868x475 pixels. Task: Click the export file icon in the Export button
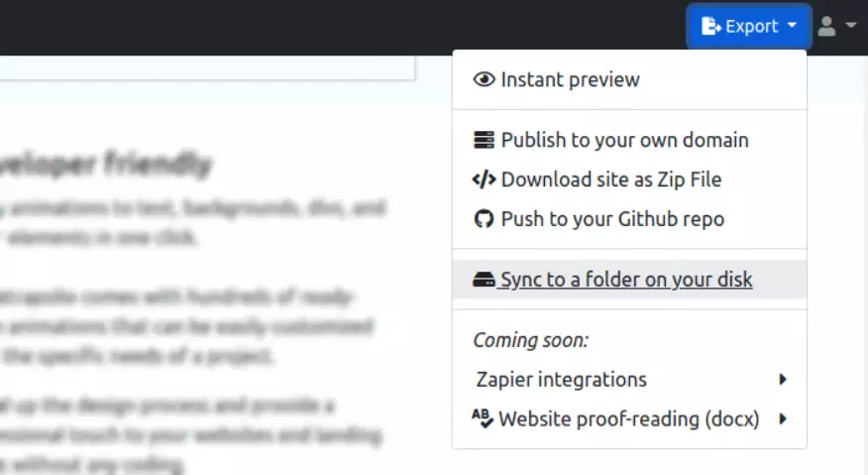click(710, 27)
